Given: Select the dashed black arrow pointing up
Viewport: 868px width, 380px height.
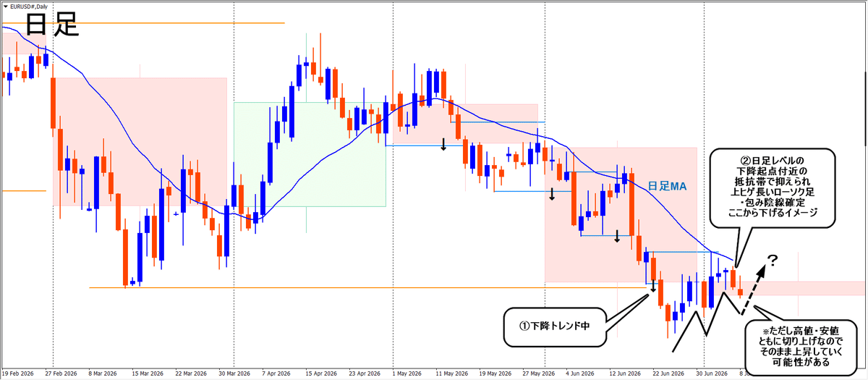Looking at the screenshot, I should (x=752, y=289).
